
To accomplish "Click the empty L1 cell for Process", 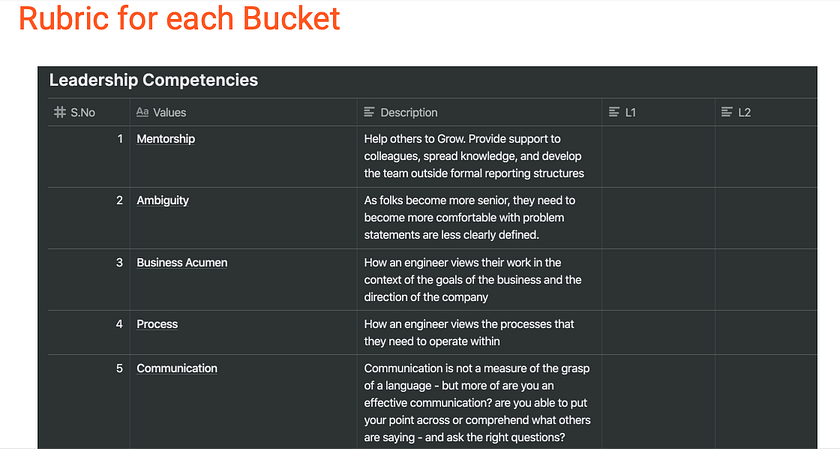I will coord(657,333).
